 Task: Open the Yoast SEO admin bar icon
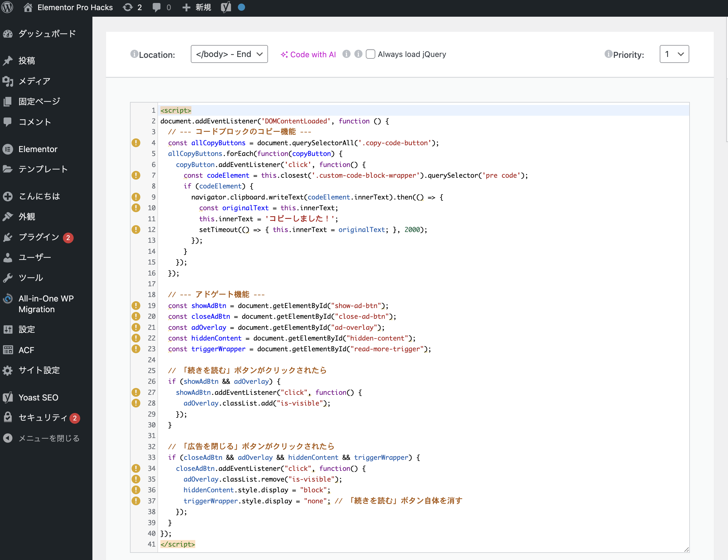(x=226, y=7)
